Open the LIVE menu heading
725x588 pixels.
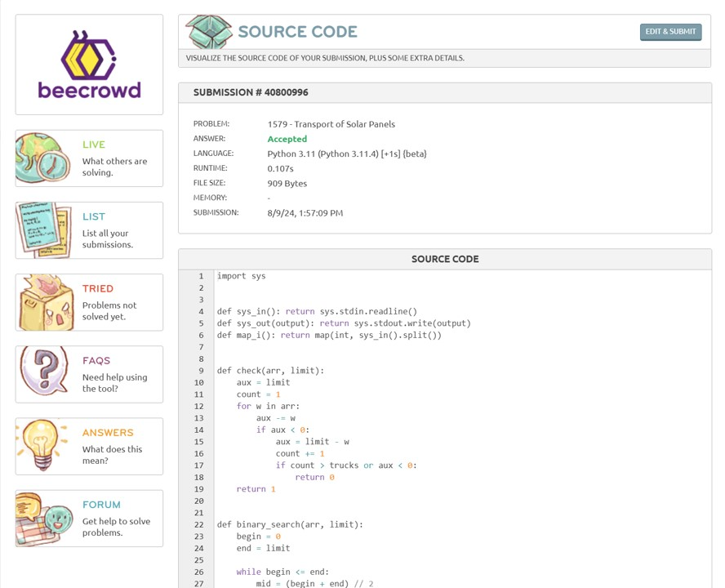pos(94,145)
